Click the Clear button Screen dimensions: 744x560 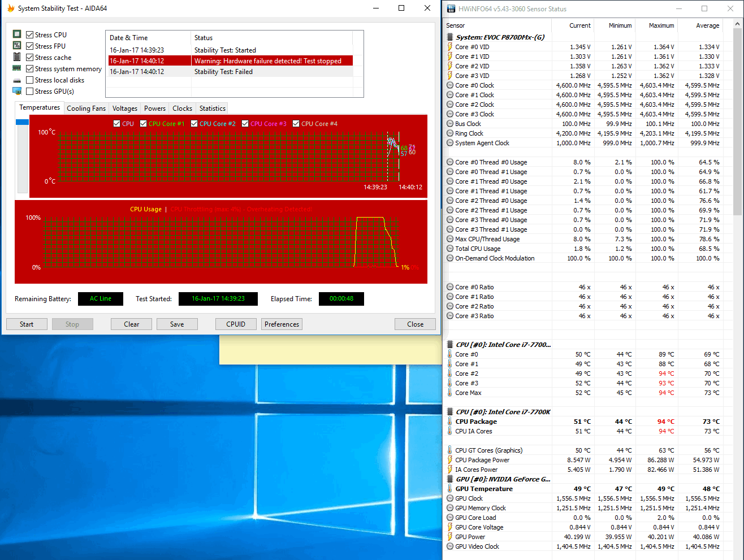pyautogui.click(x=132, y=324)
